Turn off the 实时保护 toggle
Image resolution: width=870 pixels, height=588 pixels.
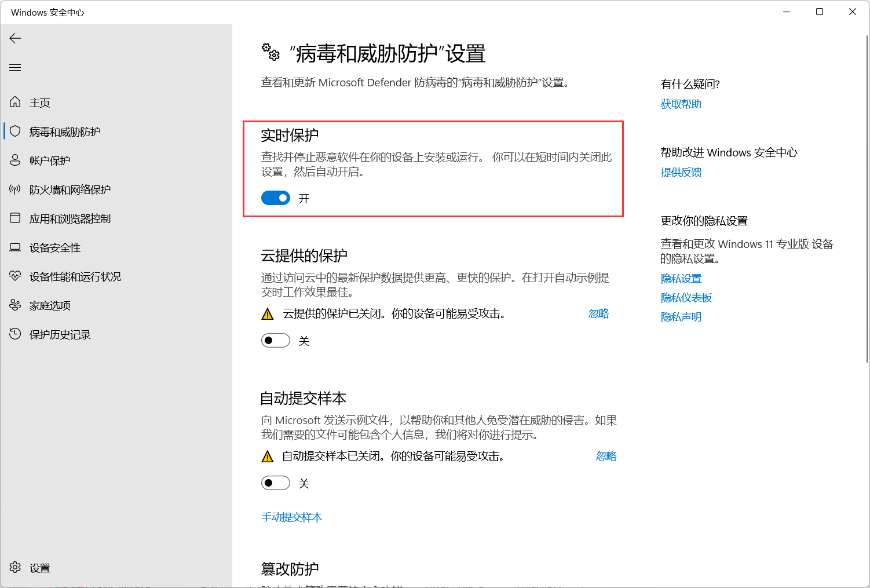276,198
